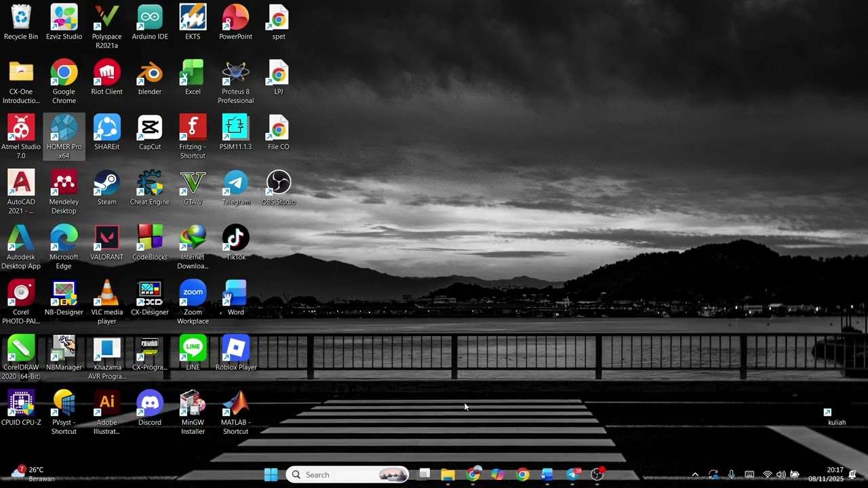Viewport: 868px width, 488px height.
Task: Select the Roblox Player icon
Action: [235, 353]
